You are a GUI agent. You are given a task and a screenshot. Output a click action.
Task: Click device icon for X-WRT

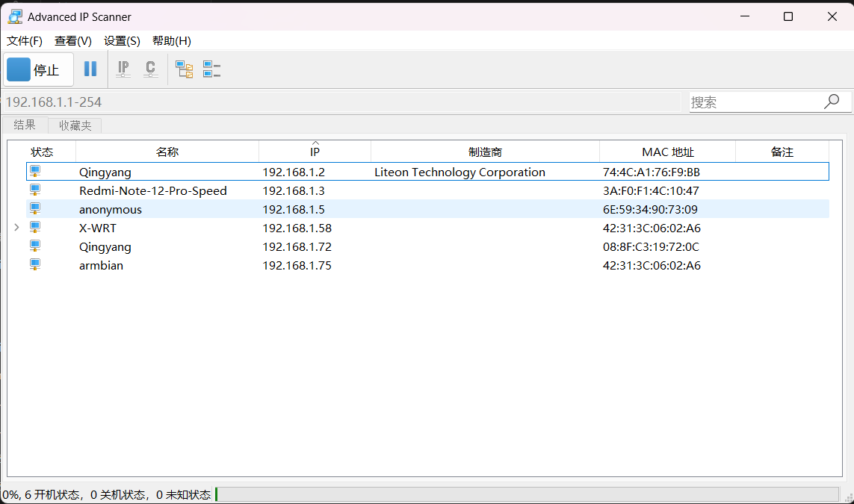point(35,227)
